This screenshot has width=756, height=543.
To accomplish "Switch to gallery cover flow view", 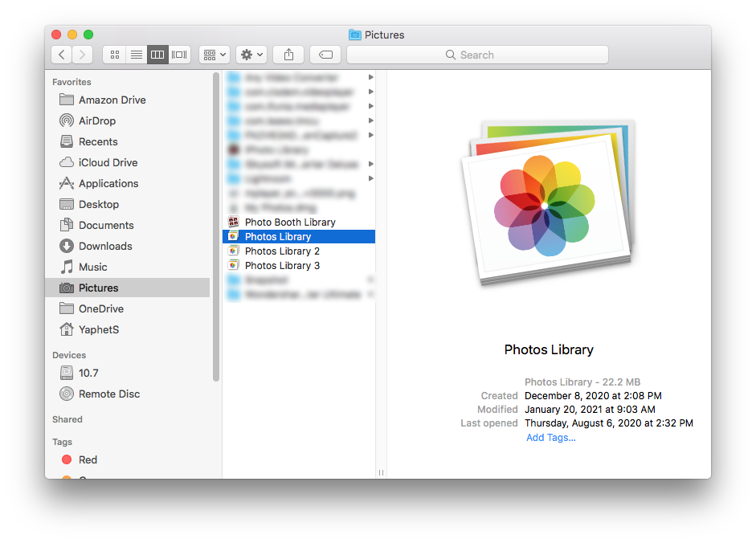I will coord(179,55).
